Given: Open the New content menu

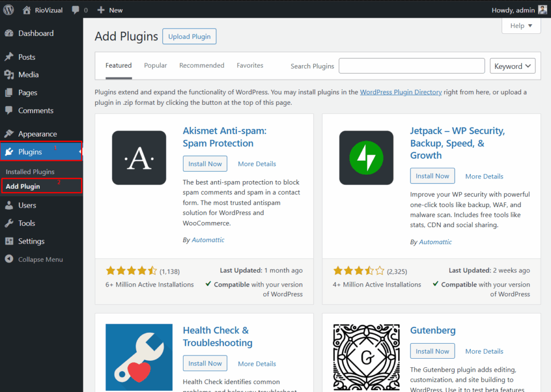Looking at the screenshot, I should 110,10.
